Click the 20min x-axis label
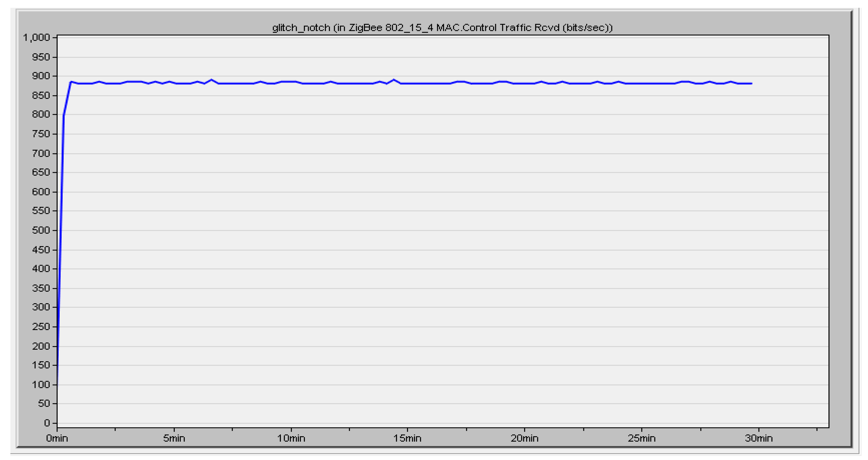 pos(524,438)
